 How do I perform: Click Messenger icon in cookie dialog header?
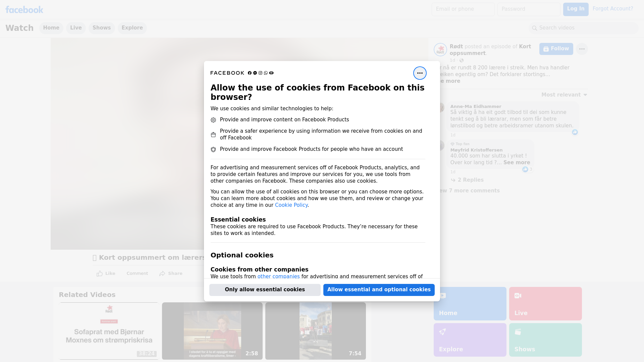[x=255, y=73]
